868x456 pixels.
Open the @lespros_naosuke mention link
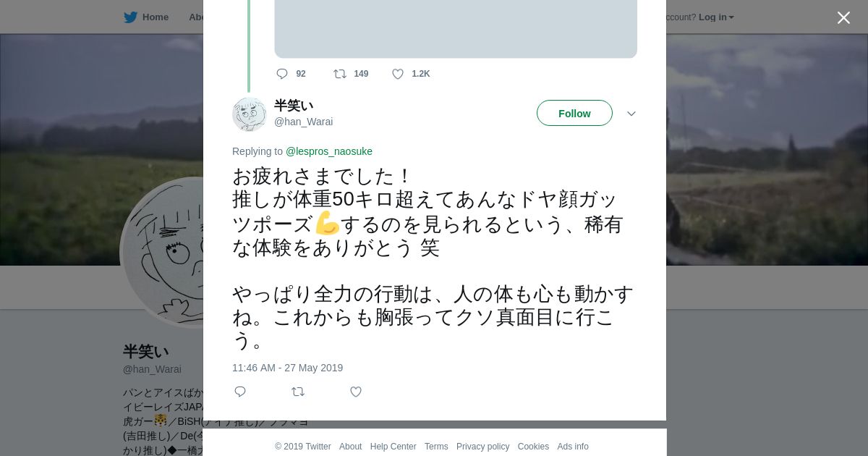click(329, 151)
